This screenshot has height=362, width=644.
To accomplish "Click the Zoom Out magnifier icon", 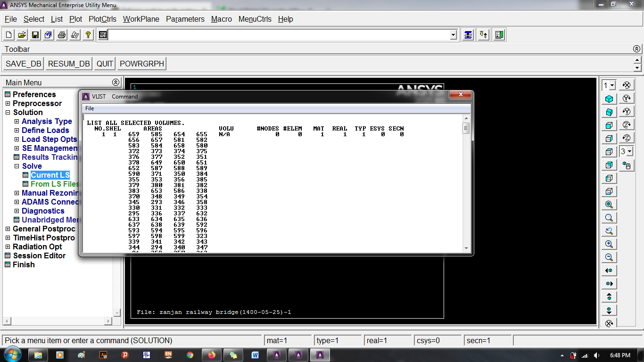I will 609,257.
